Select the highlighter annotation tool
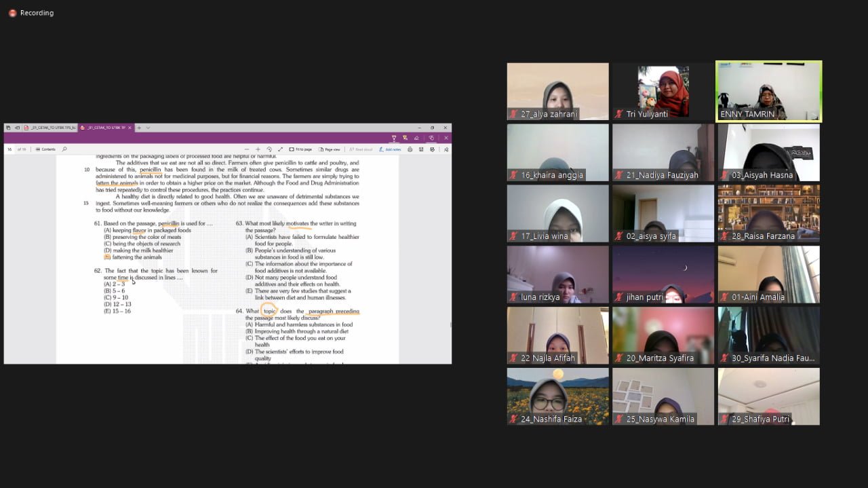868x488 pixels. coord(406,138)
